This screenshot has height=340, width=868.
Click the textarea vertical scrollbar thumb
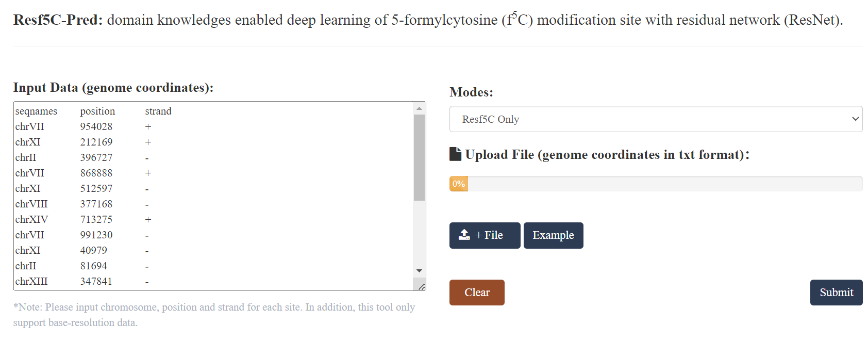[419, 157]
